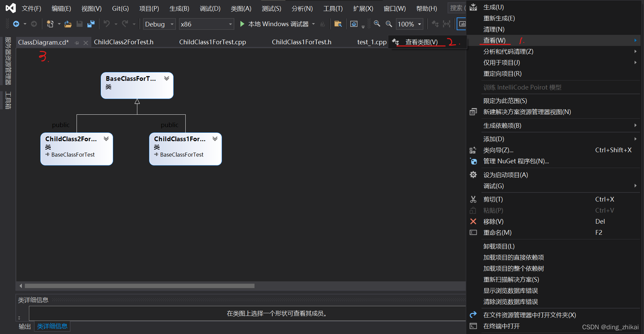The image size is (644, 334).
Task: Click the cut scissors icon
Action: click(x=473, y=199)
